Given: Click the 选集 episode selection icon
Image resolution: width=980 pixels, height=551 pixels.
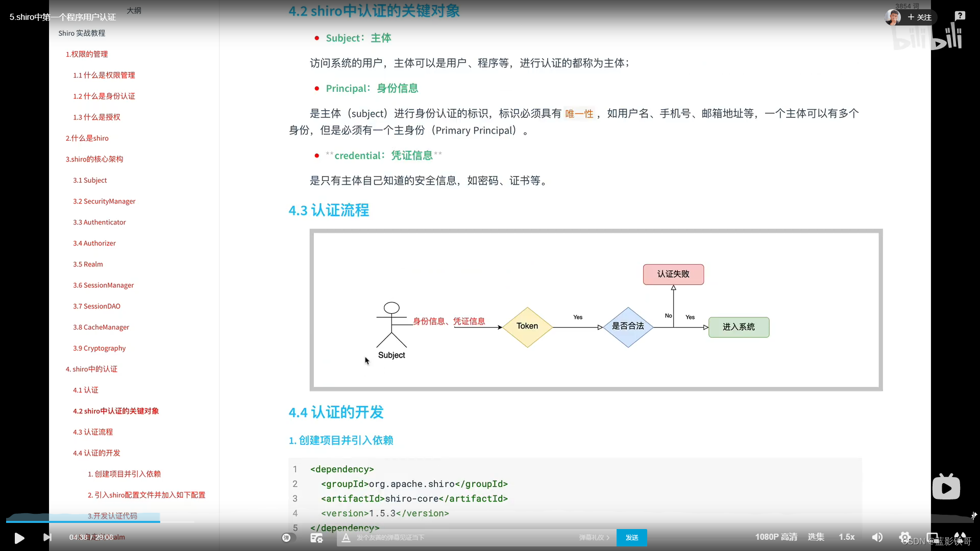Looking at the screenshot, I should pyautogui.click(x=817, y=537).
